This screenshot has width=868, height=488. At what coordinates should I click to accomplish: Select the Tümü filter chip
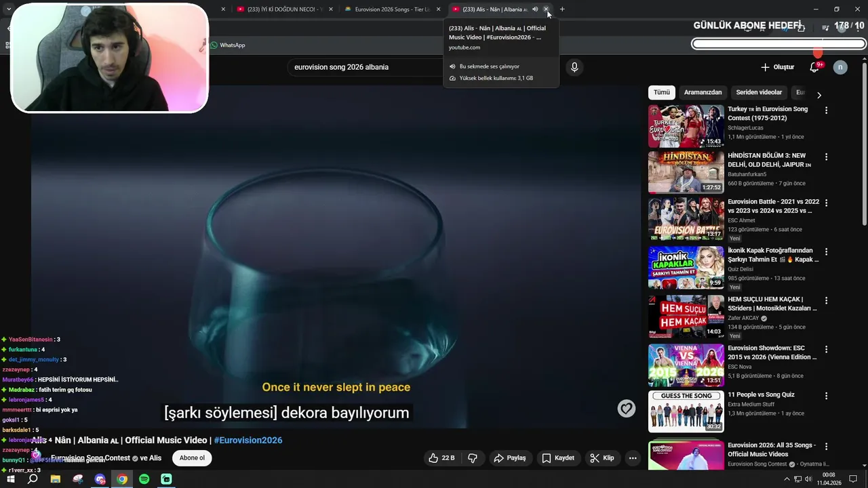point(662,92)
